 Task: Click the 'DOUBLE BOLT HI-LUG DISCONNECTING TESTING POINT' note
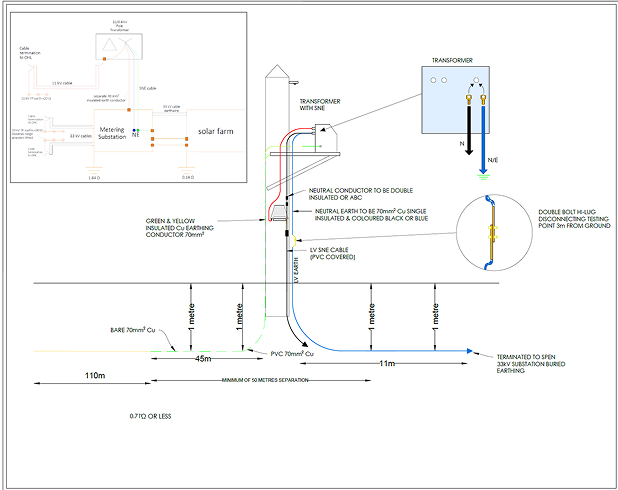click(x=574, y=219)
